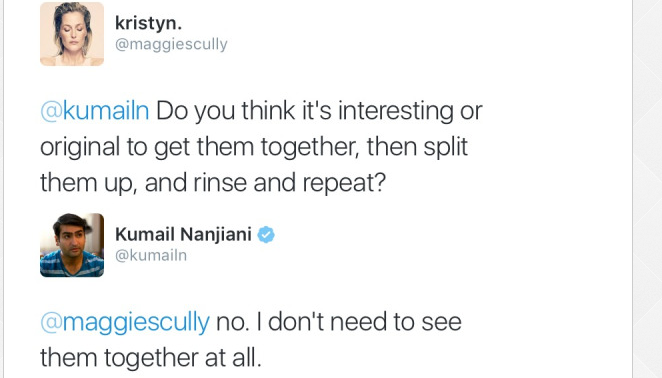
Task: Click text "Do you think it's interesting or"
Action: 319,111
